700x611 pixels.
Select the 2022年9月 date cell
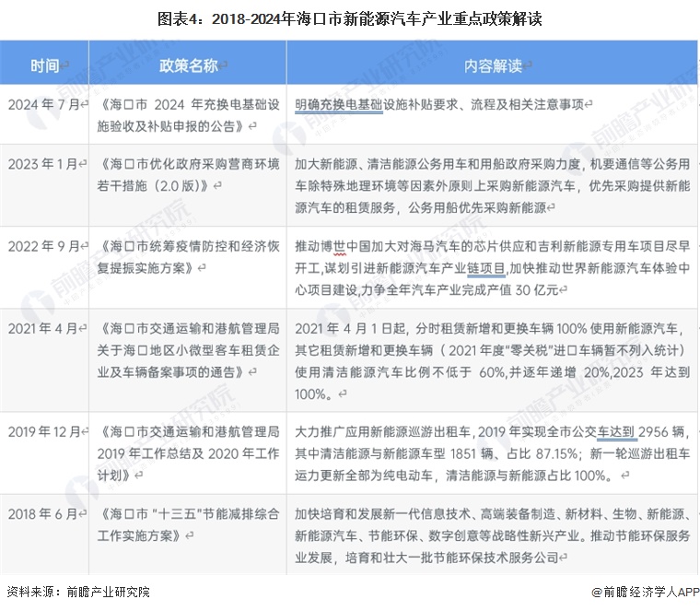coord(46,246)
